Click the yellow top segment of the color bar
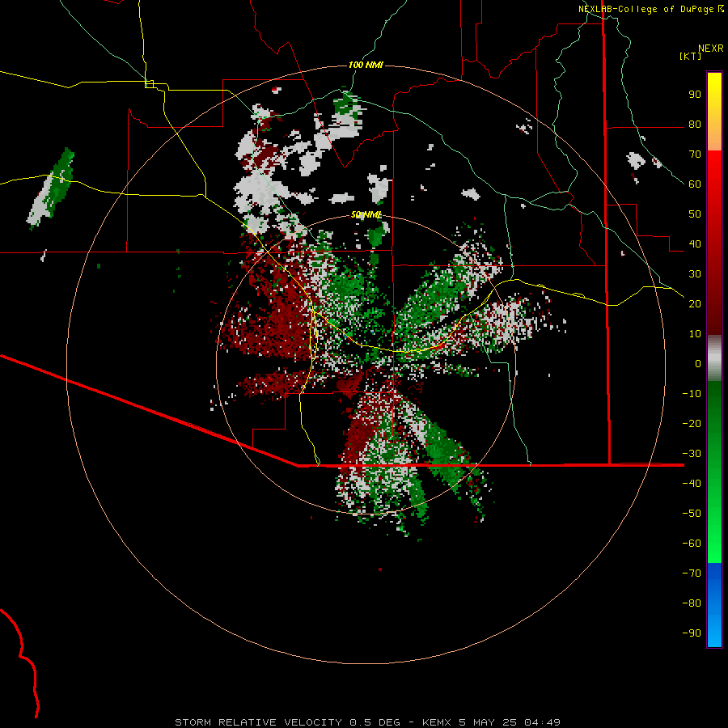This screenshot has height=728, width=728. coord(714,111)
